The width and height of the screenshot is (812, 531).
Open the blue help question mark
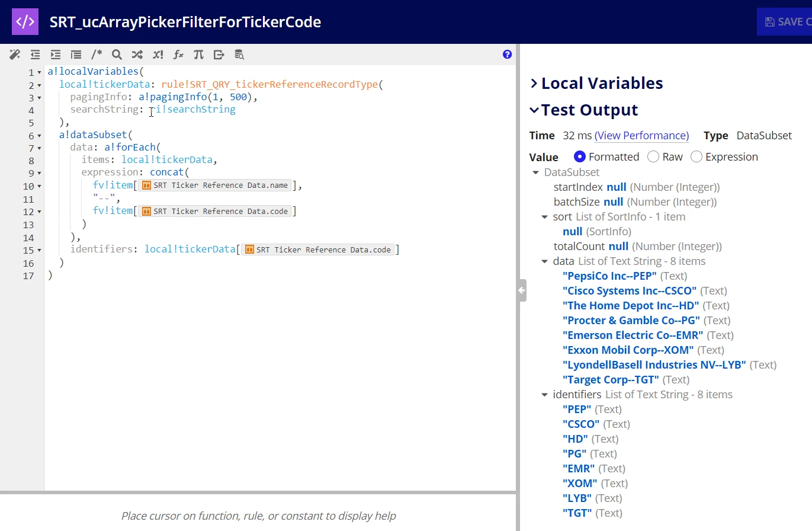pyautogui.click(x=507, y=54)
